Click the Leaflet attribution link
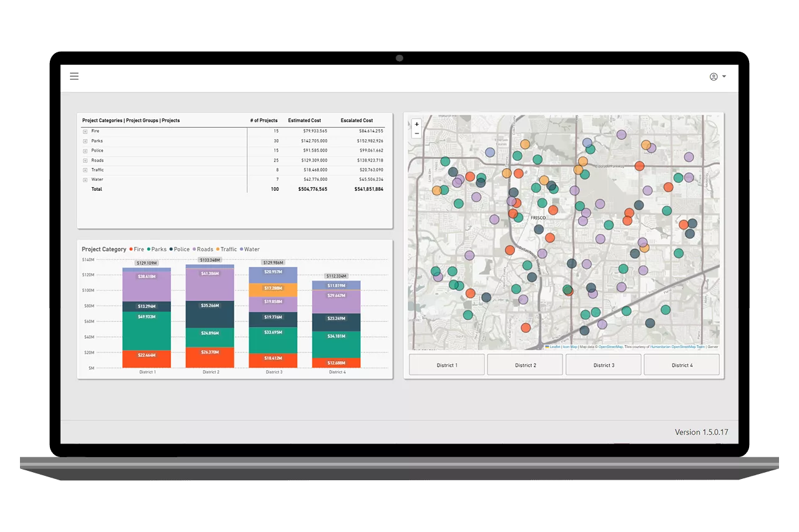The width and height of the screenshot is (799, 532). pyautogui.click(x=554, y=347)
